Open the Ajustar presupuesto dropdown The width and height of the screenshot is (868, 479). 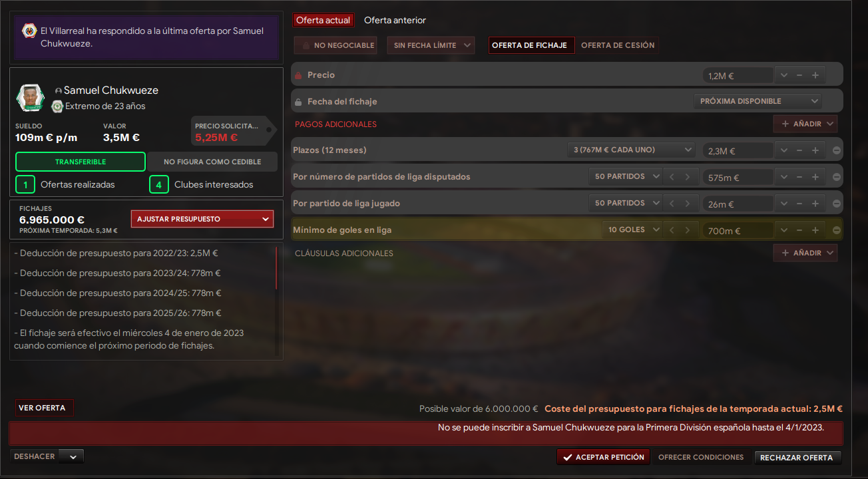[202, 219]
